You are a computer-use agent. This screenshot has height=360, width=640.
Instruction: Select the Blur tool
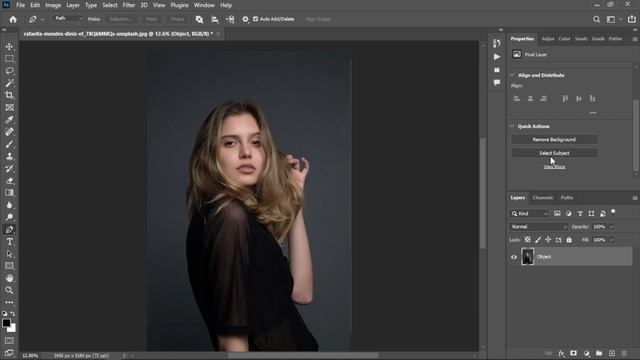pos(9,205)
